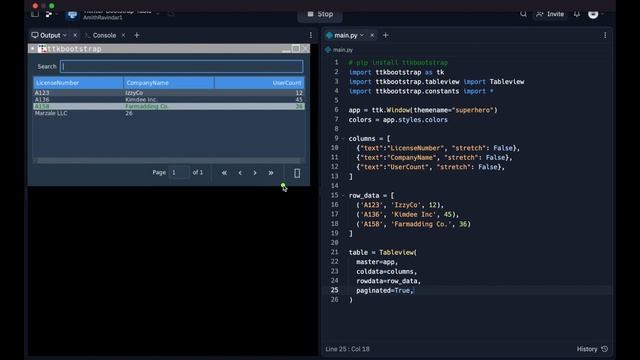640x360 pixels.
Task: Click the ttkbootstrap window title icon
Action: (x=42, y=49)
